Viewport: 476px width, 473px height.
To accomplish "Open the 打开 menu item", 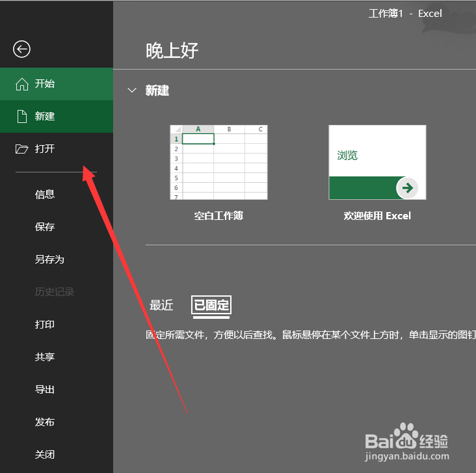I will (57, 149).
